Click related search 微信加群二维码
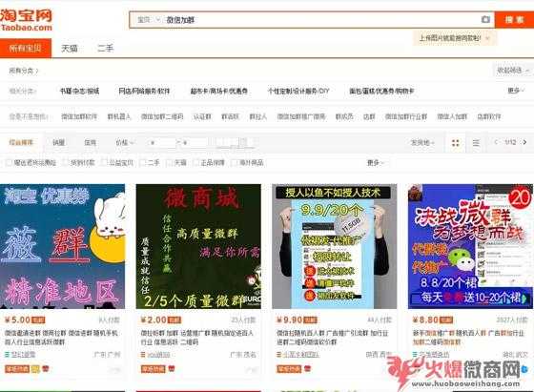The width and height of the screenshot is (534, 392). tap(162, 116)
